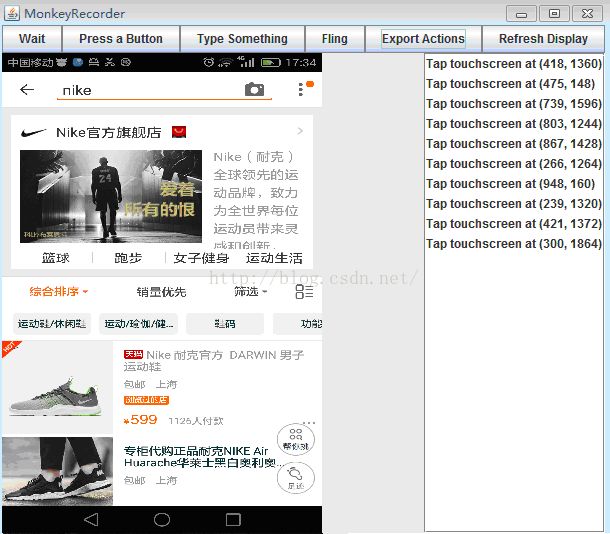Switch the list/grid view layout icon
The image size is (610, 534).
point(304,291)
